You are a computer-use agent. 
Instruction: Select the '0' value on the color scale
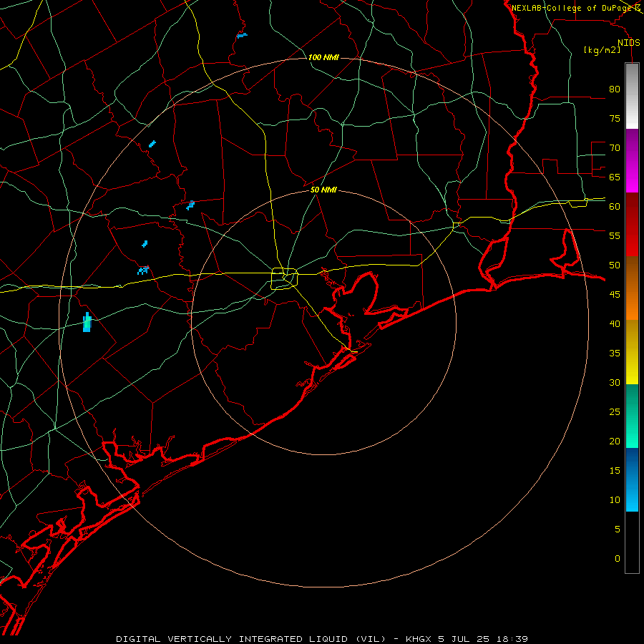618,559
